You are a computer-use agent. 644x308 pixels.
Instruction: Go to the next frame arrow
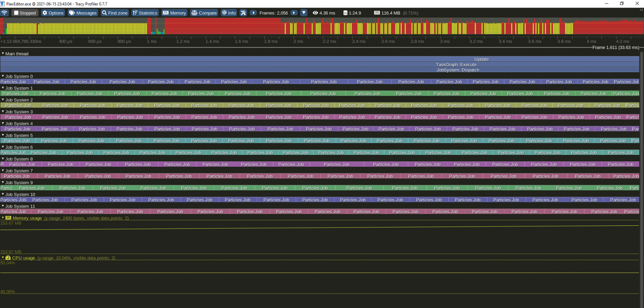click(294, 13)
